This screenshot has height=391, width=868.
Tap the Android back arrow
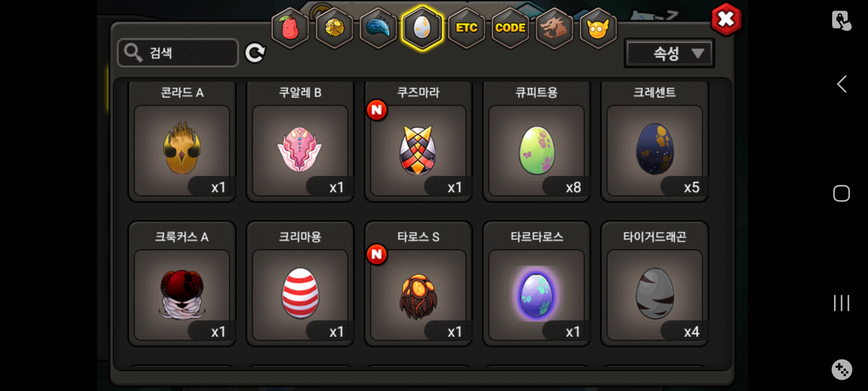(x=842, y=84)
